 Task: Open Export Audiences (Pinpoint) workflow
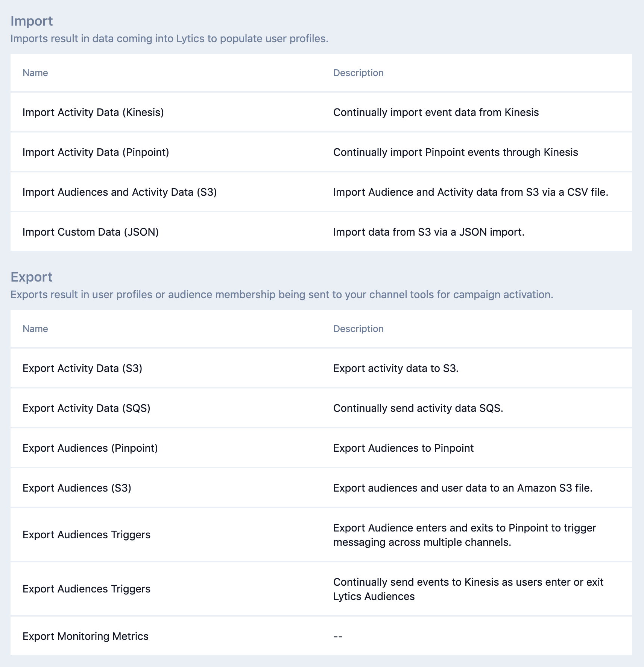point(90,448)
